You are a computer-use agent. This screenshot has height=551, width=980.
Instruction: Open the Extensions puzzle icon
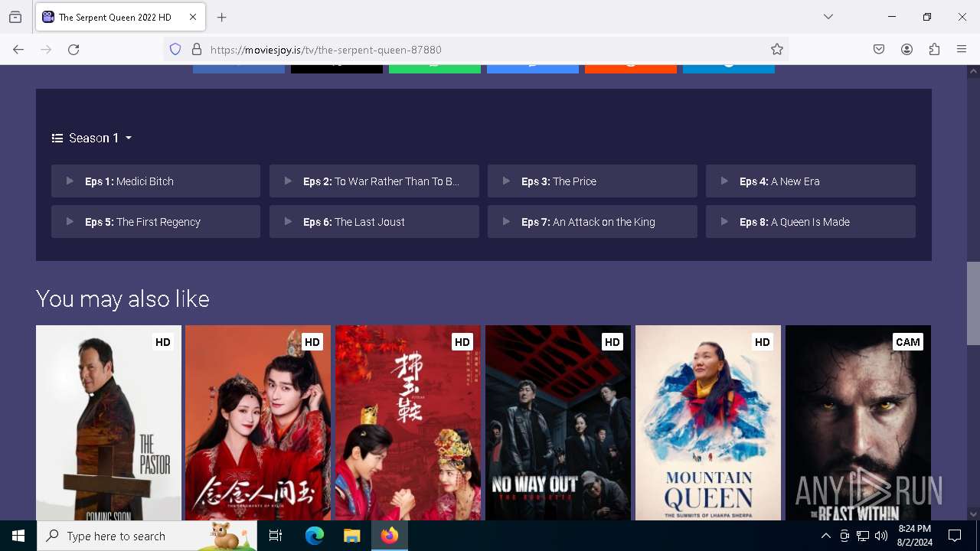coord(934,50)
